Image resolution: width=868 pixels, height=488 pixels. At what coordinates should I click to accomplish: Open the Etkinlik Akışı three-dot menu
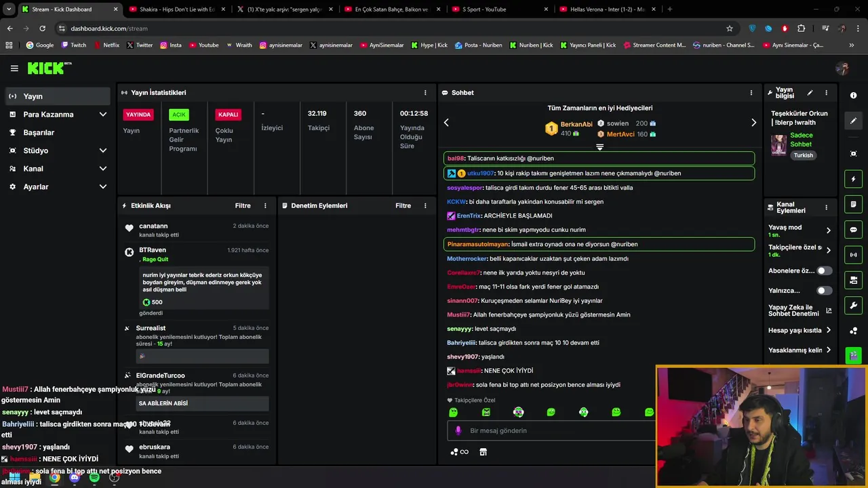click(265, 205)
